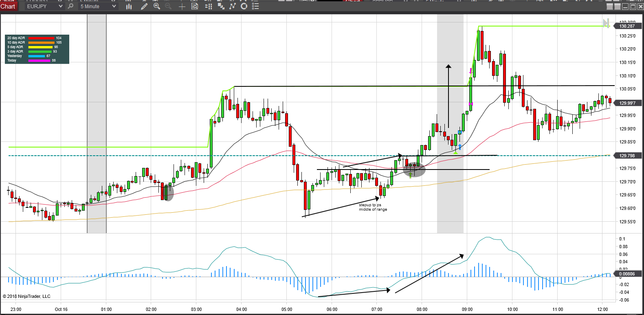Image resolution: width=644 pixels, height=315 pixels.
Task: Click the 'Oct 16' date label
Action: (x=61, y=309)
